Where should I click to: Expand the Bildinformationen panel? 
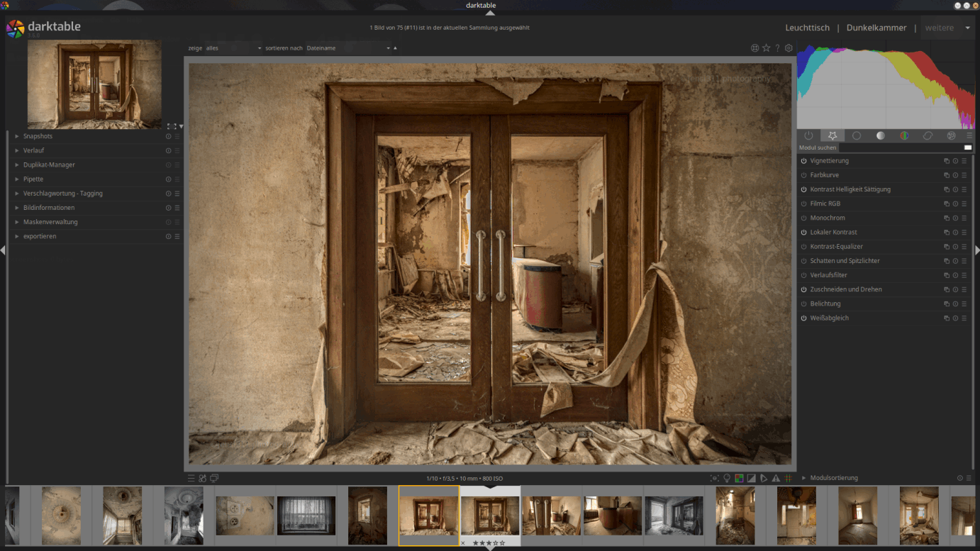48,208
